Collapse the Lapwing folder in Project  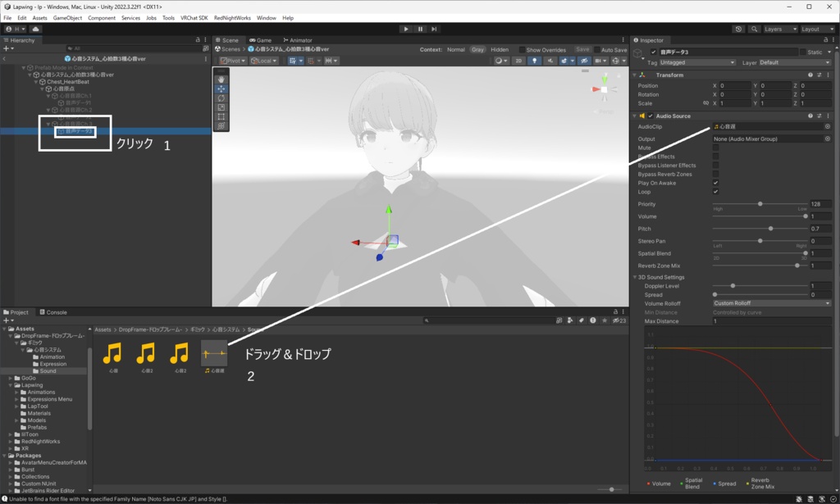click(x=10, y=385)
